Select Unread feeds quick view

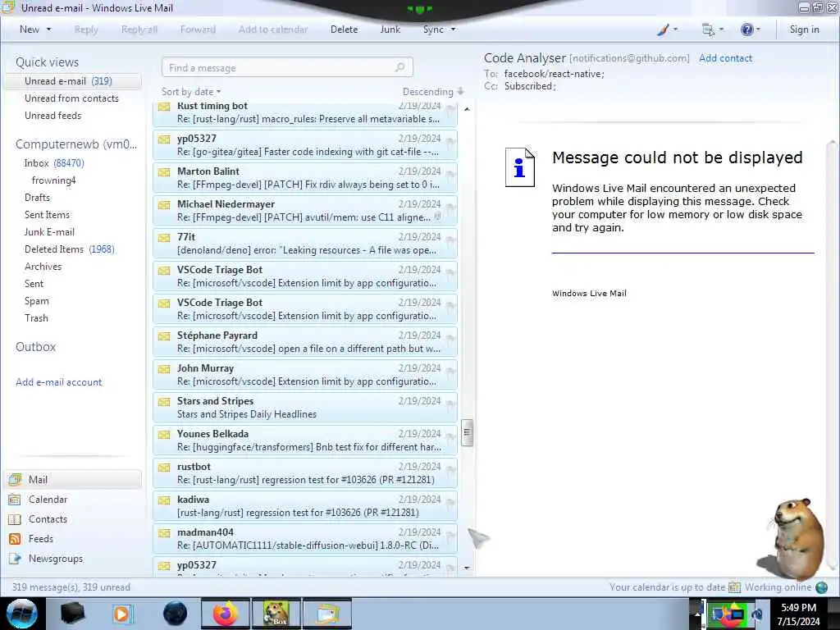pyautogui.click(x=53, y=115)
